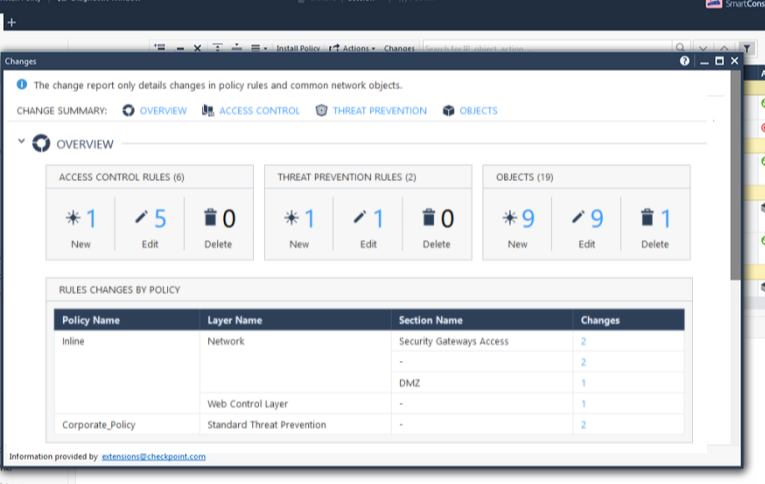
Task: Click the help question mark in Changes window
Action: 684,61
